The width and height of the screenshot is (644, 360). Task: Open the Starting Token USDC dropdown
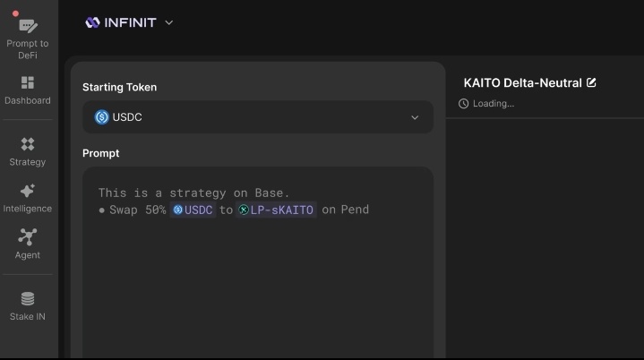pos(257,117)
